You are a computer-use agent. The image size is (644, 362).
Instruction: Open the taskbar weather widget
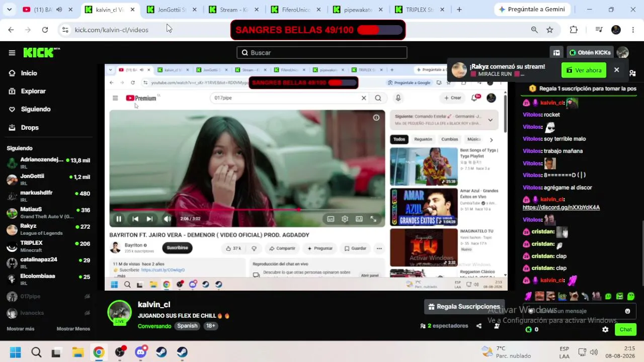[x=506, y=352]
